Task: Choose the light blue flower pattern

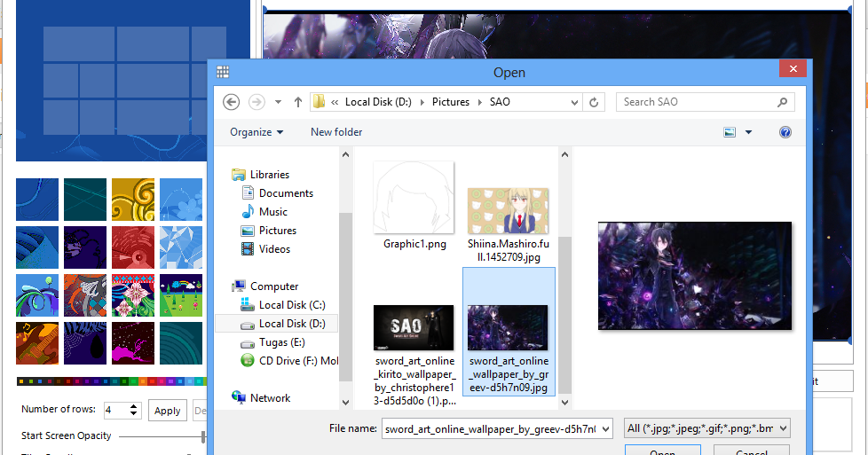Action: tap(181, 200)
